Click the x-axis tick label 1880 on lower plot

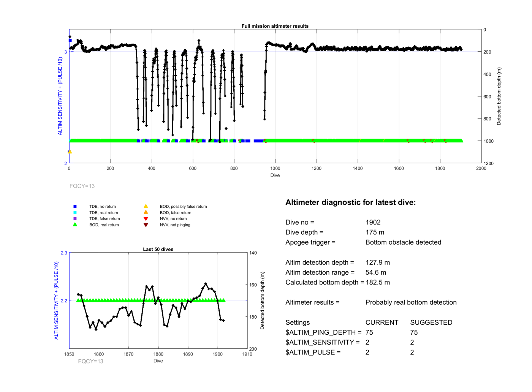click(158, 354)
